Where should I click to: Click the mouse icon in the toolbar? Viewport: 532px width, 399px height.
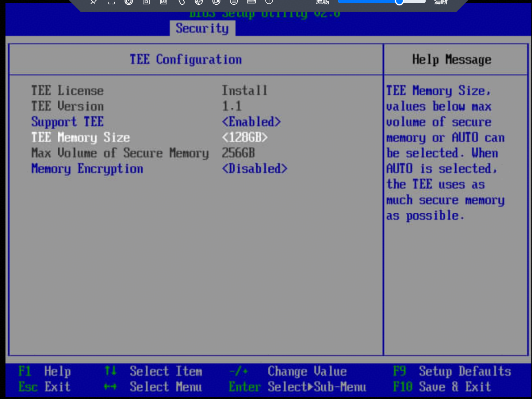181,2
